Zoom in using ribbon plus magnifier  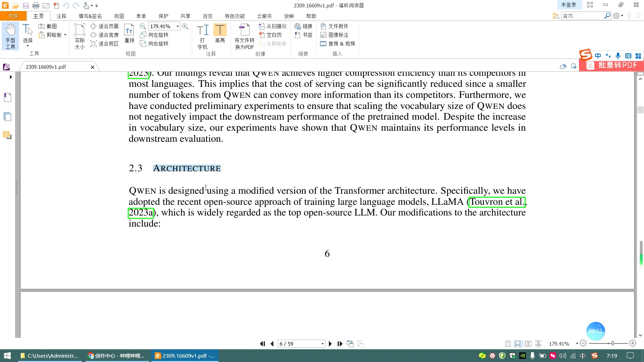coord(185,26)
